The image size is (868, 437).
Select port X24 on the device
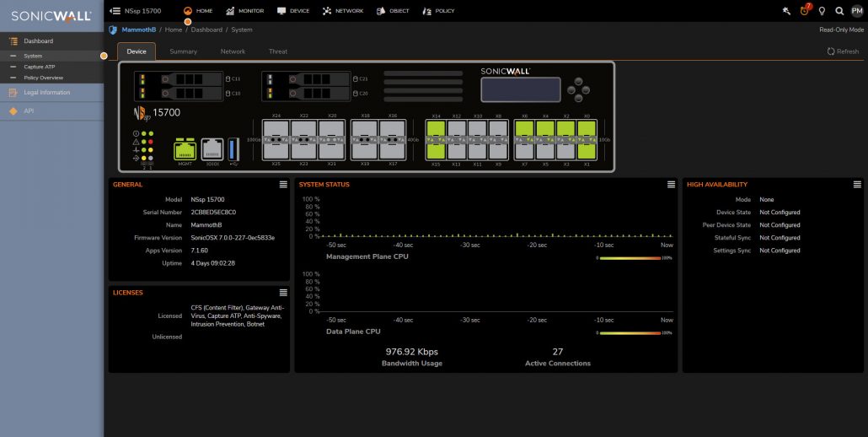coord(276,129)
